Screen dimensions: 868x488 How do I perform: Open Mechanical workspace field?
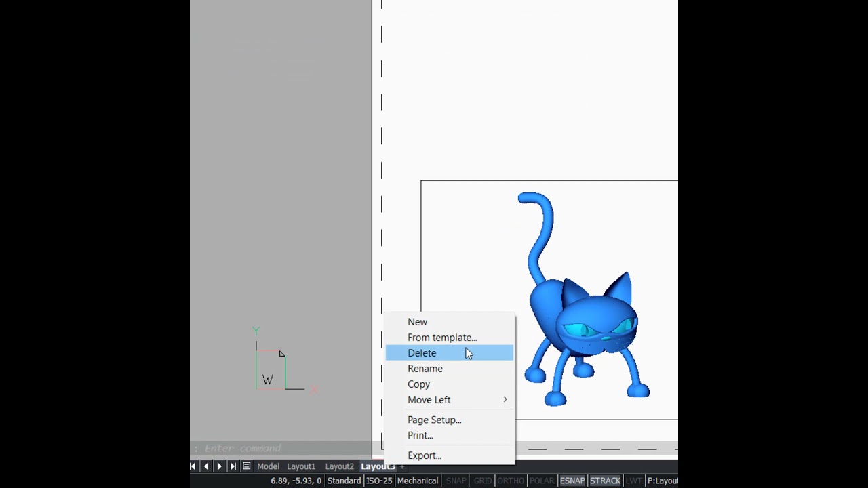pyautogui.click(x=418, y=481)
